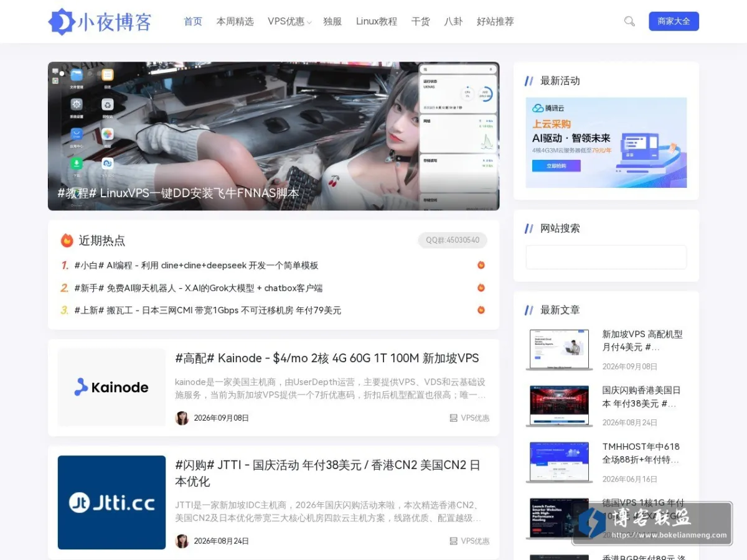
Task: Click JTTI post date 2026年08月24日
Action: (222, 541)
